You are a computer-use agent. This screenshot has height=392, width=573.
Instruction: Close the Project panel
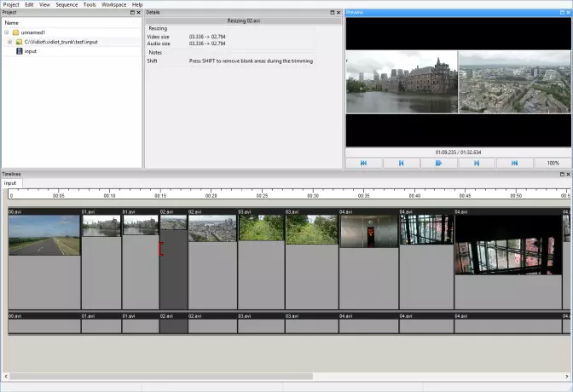[138, 13]
